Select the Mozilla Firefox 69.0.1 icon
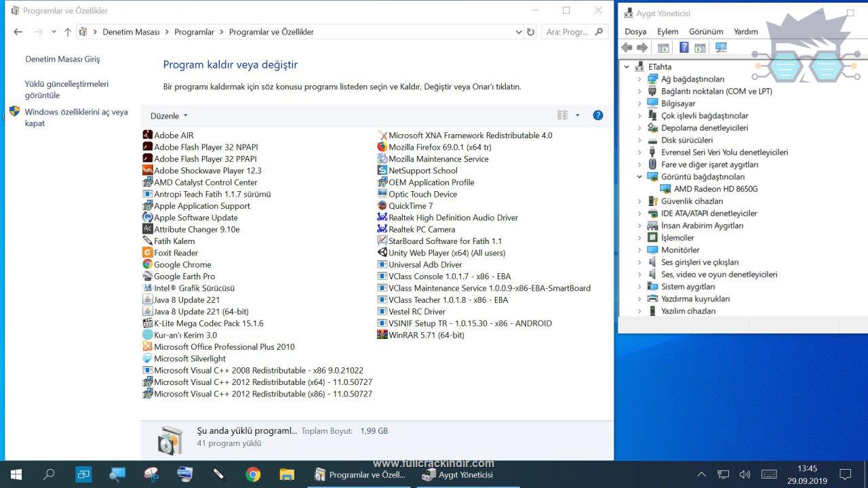This screenshot has width=868, height=488. (382, 147)
